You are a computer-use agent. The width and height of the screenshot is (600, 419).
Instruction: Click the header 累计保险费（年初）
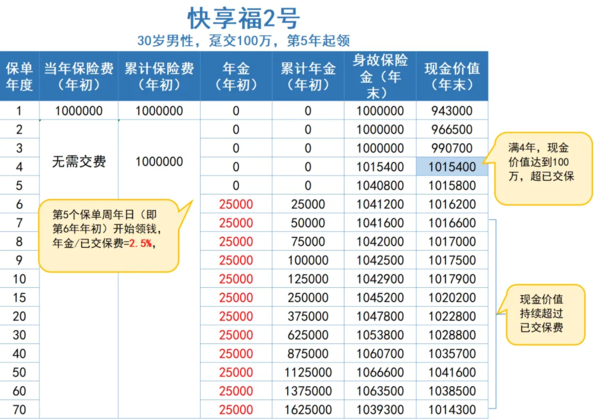tap(159, 77)
